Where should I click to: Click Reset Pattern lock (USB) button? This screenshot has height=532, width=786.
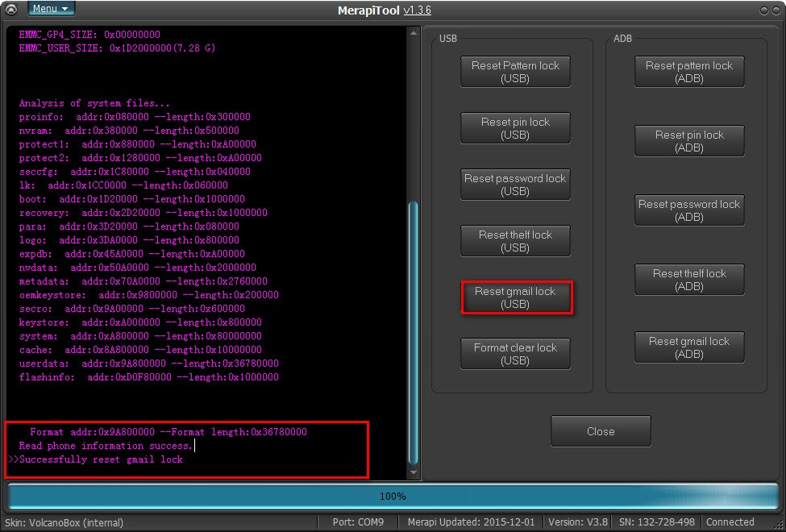(515, 72)
